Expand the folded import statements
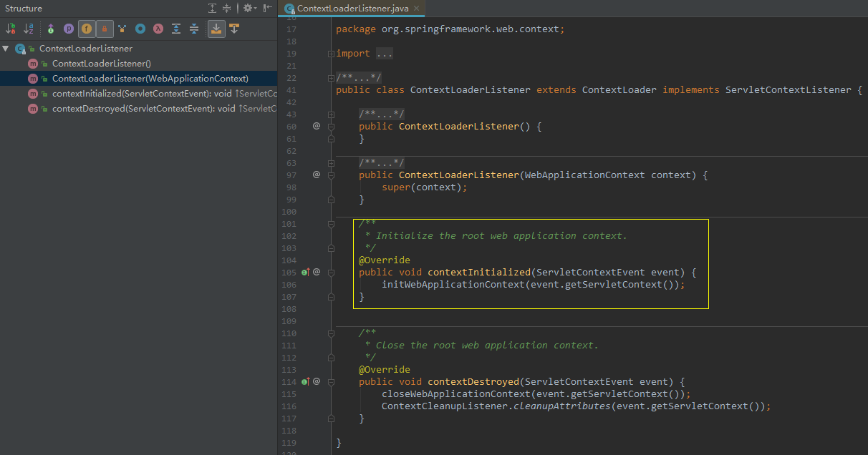 [330, 54]
